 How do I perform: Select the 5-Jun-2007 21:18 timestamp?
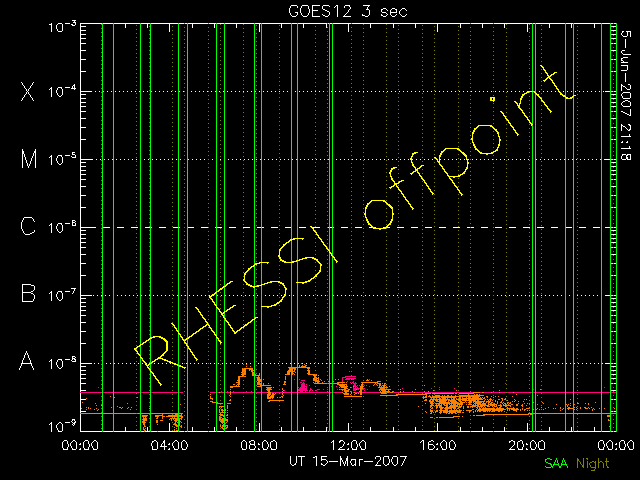[x=626, y=95]
